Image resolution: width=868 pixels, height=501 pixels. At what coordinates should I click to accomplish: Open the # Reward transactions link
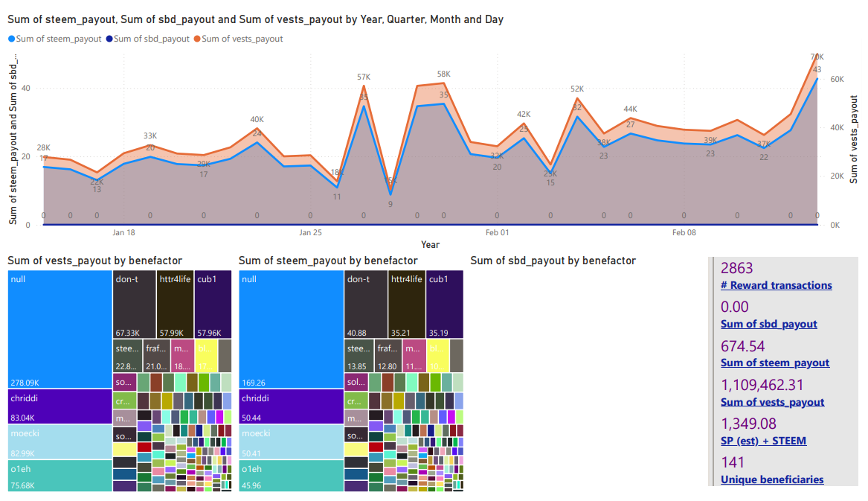pyautogui.click(x=776, y=285)
